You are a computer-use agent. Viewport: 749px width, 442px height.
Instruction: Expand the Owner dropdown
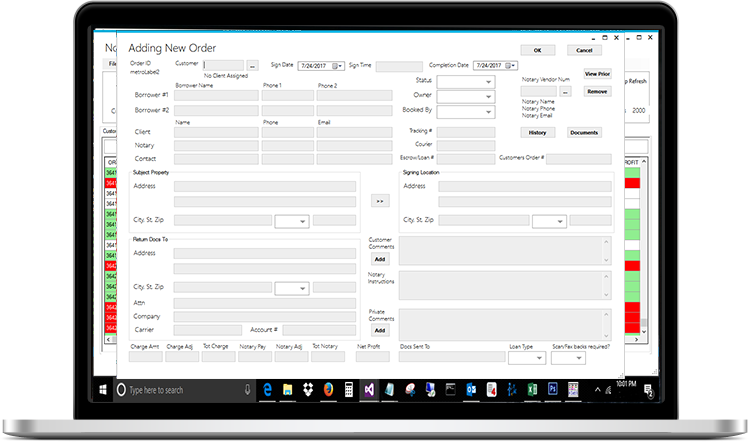click(488, 97)
